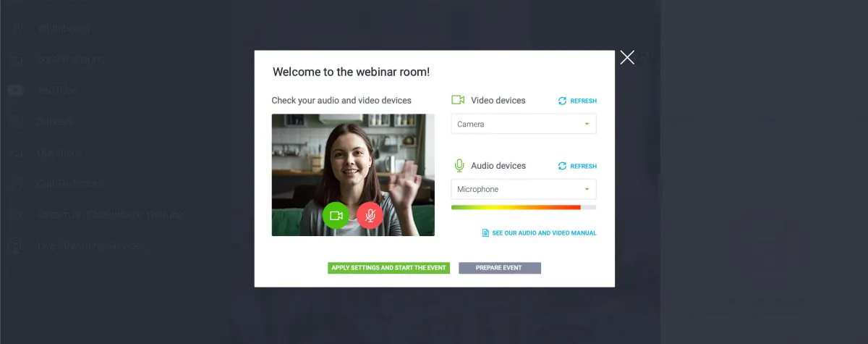This screenshot has height=344, width=868.
Task: Click the green camera icon beside Video devices
Action: coord(458,100)
